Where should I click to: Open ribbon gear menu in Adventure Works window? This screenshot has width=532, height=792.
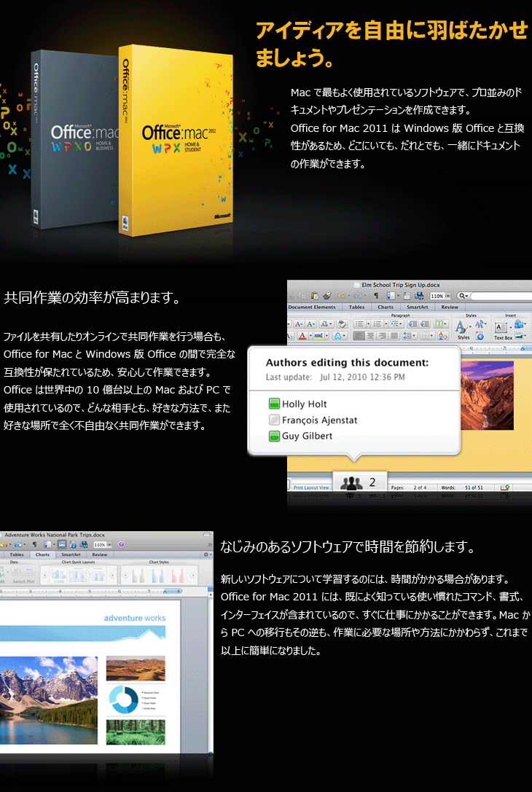206,554
